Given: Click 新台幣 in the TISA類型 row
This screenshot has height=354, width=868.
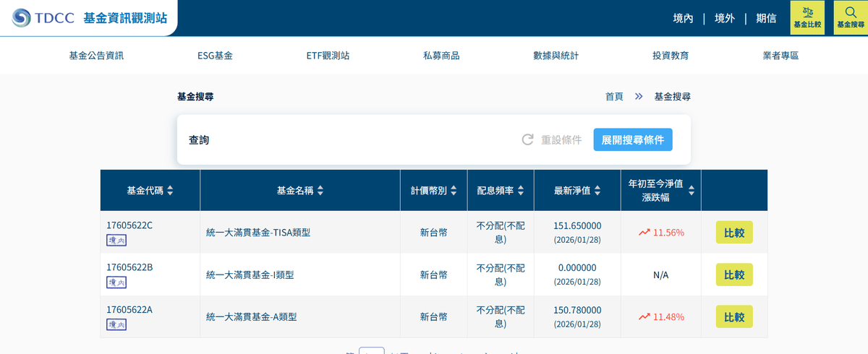Looking at the screenshot, I should point(433,233).
